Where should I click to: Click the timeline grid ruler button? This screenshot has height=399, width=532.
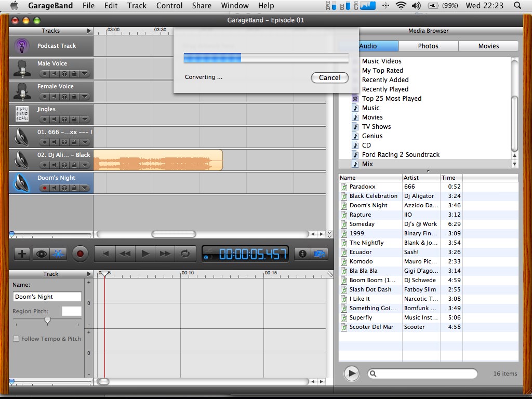pos(329,274)
